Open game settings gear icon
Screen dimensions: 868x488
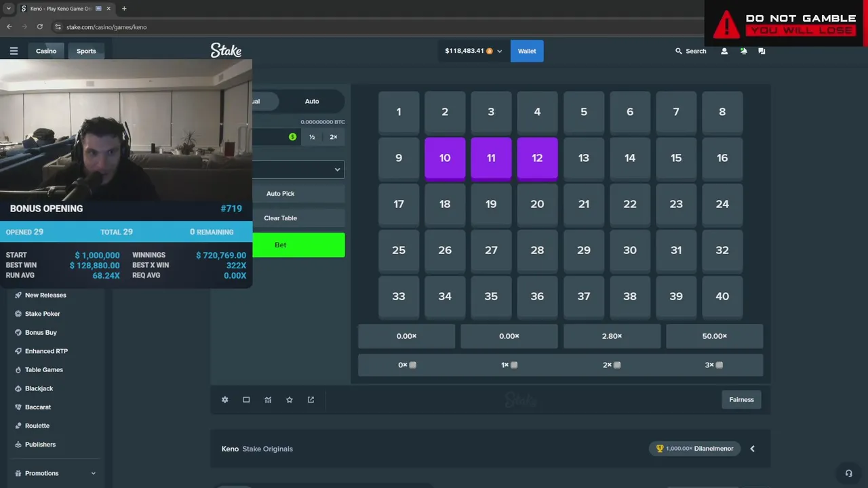[225, 400]
